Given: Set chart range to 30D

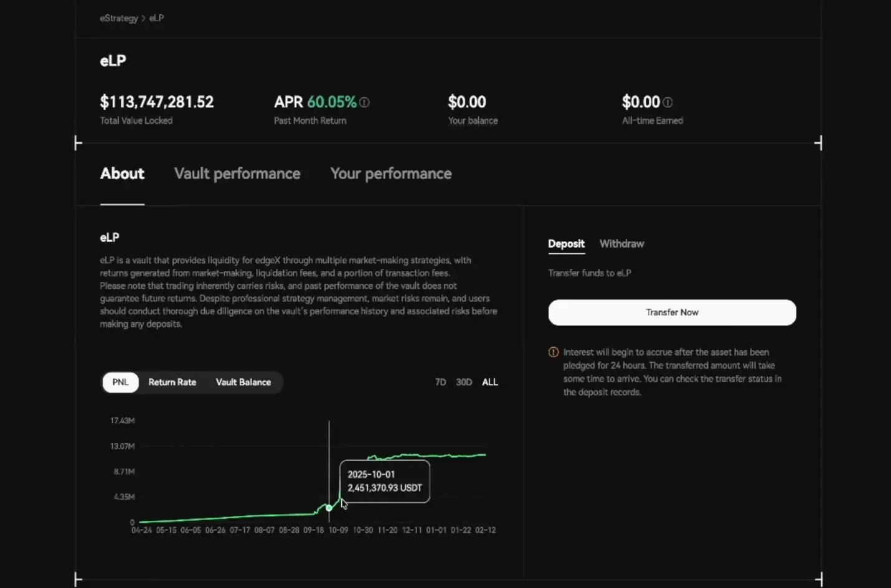Looking at the screenshot, I should tap(464, 382).
